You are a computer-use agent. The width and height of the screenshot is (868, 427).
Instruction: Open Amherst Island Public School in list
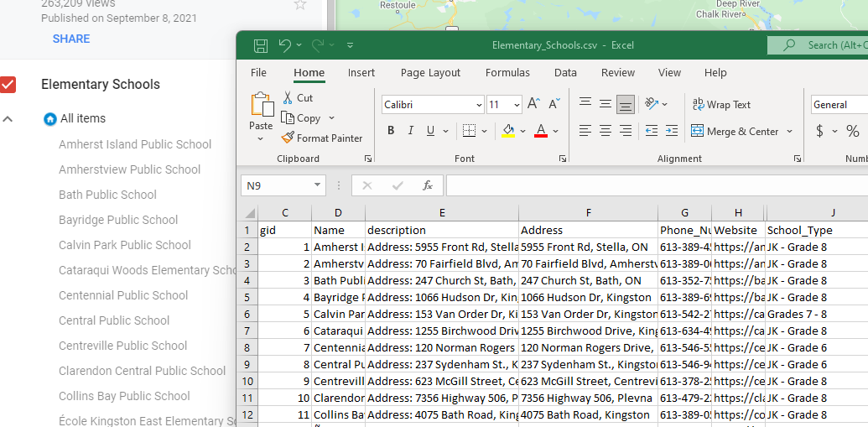(135, 144)
